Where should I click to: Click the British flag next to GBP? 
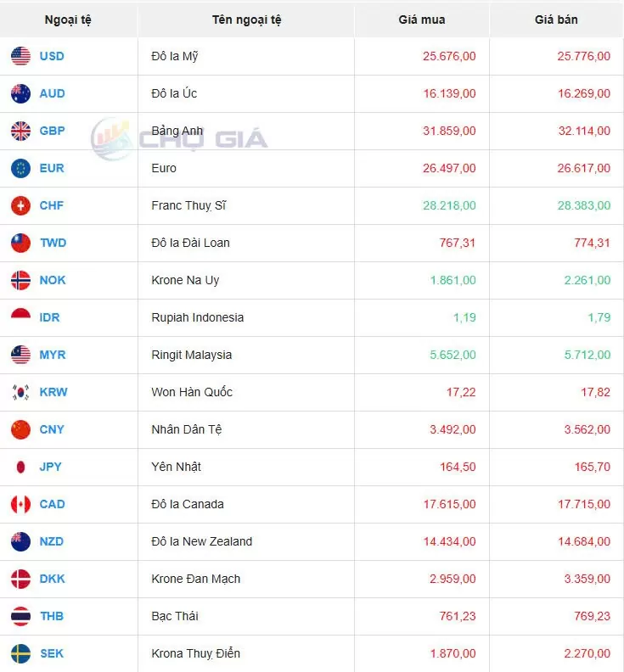click(x=21, y=132)
